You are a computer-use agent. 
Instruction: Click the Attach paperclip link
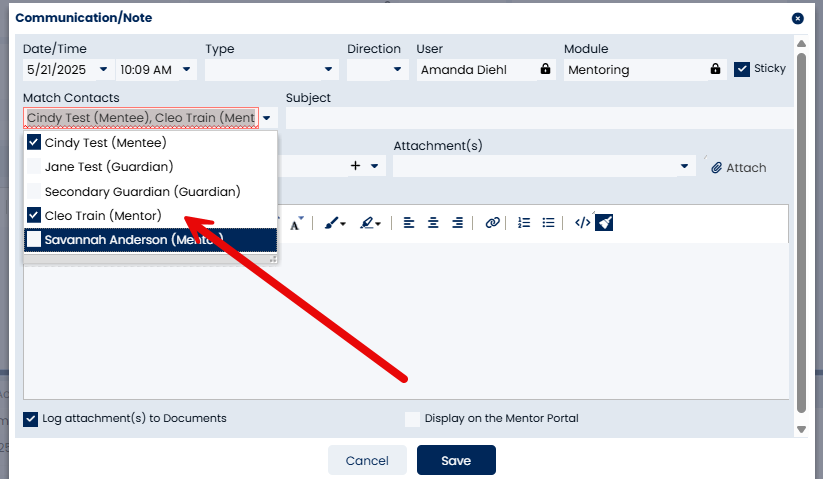click(738, 167)
